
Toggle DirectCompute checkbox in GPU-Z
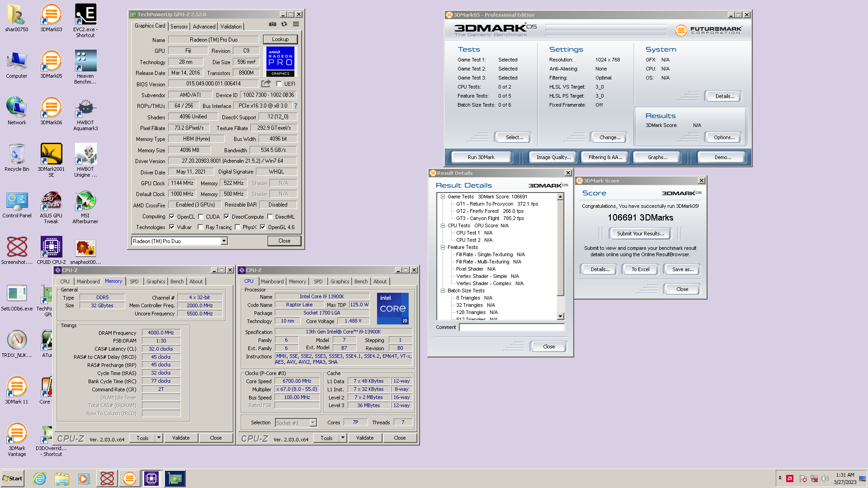[x=226, y=217]
